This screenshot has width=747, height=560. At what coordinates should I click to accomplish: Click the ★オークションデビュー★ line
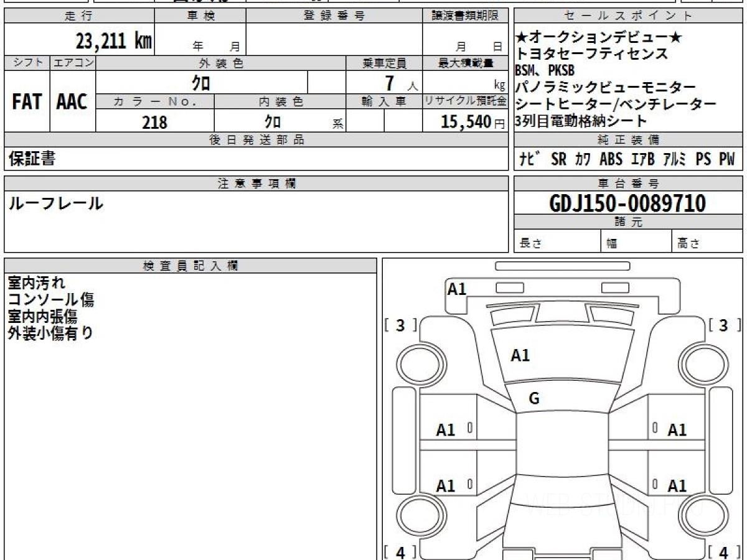click(x=599, y=38)
